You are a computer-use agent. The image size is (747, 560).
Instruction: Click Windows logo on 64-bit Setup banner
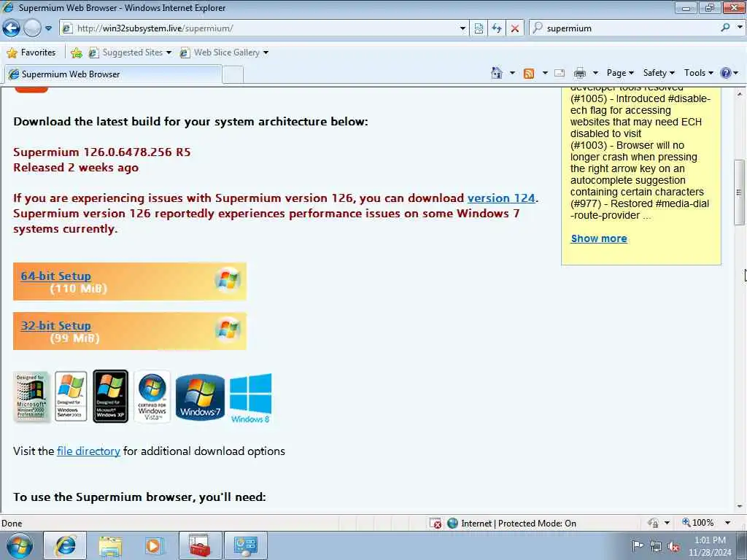[x=228, y=280]
